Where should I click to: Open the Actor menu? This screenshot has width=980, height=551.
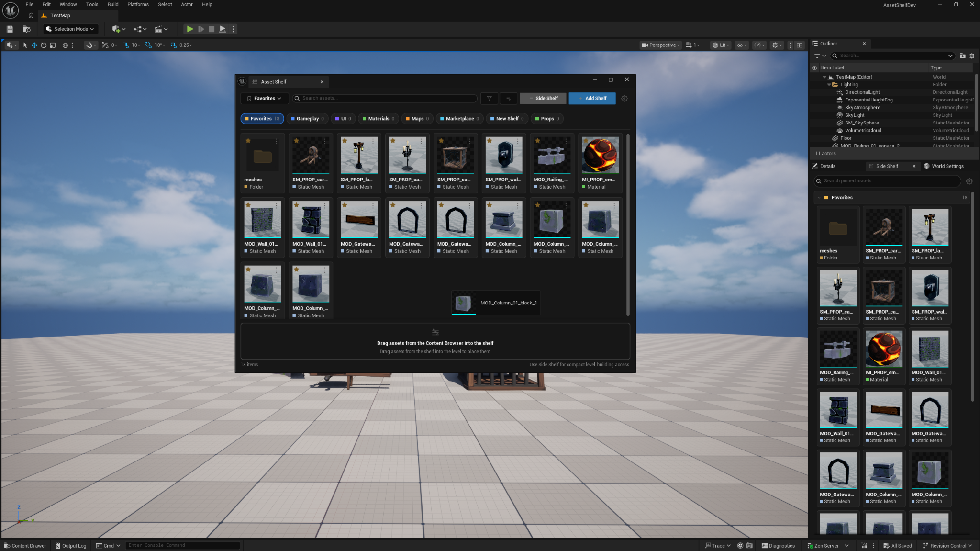click(x=187, y=4)
